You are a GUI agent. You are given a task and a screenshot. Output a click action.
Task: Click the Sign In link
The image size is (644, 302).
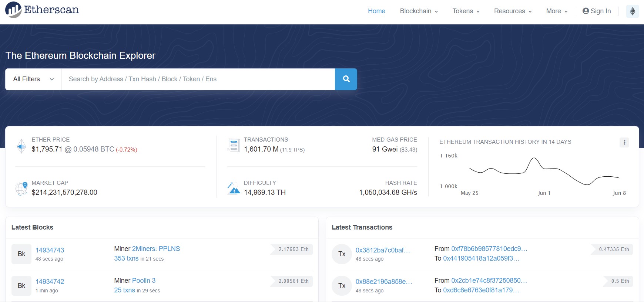(597, 11)
